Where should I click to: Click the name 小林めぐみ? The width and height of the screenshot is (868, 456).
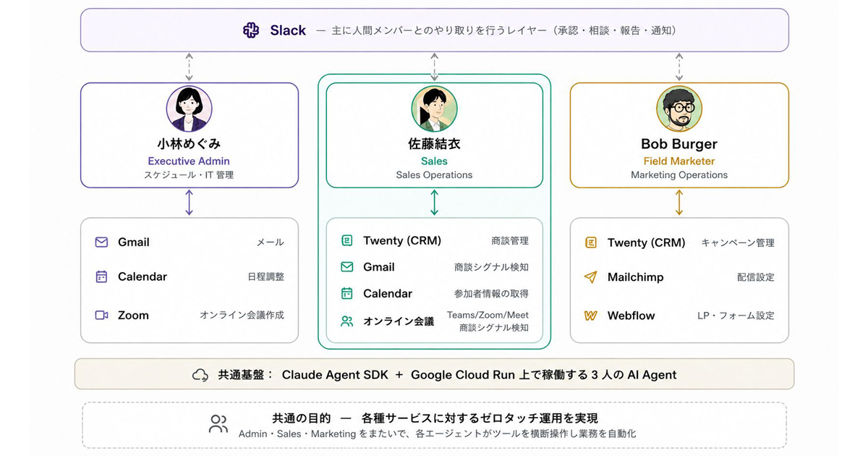189,143
